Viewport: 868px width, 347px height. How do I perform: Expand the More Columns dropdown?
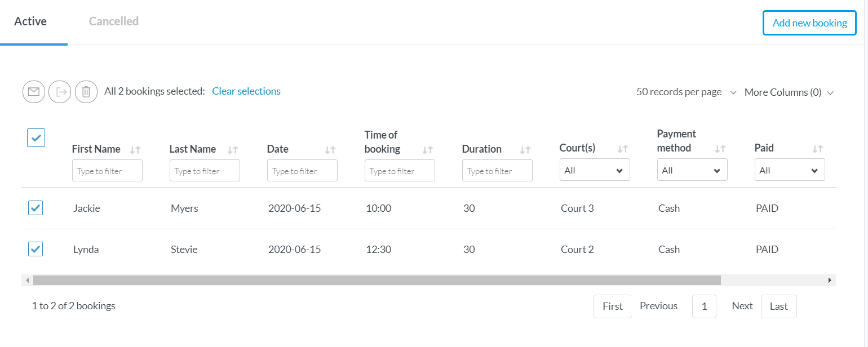coord(789,92)
